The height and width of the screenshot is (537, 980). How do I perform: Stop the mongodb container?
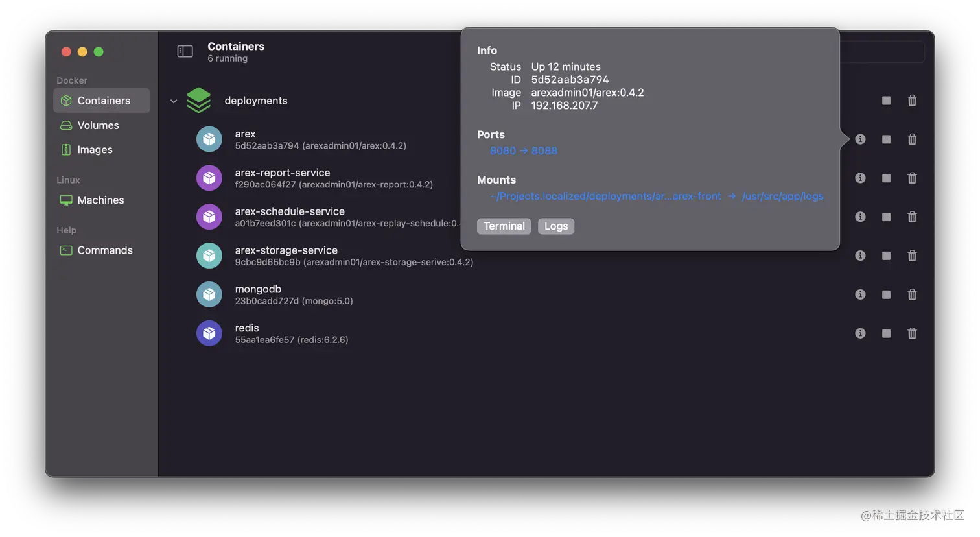pyautogui.click(x=886, y=295)
